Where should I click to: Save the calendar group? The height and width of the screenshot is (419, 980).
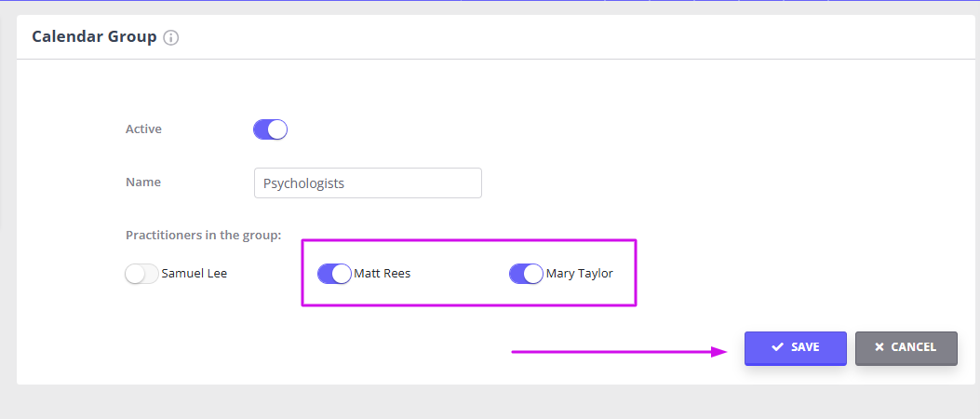pyautogui.click(x=795, y=347)
